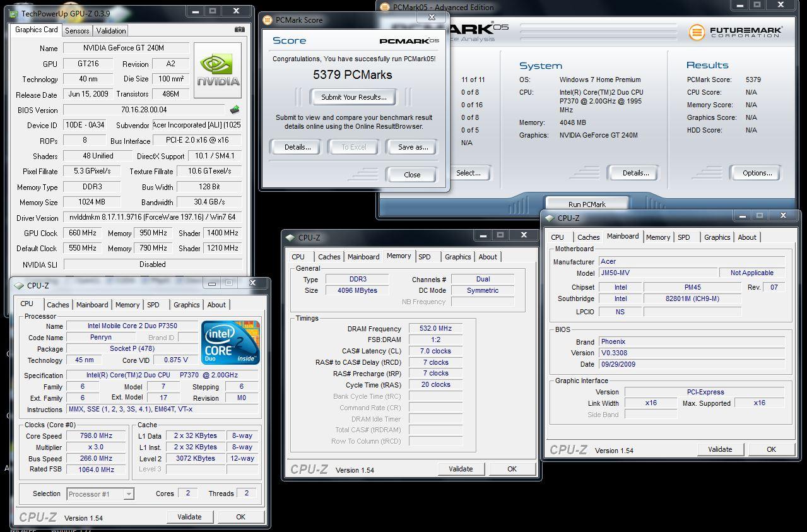The width and height of the screenshot is (807, 532).
Task: Click Validate in the CPU-Z Mainboard window
Action: click(720, 449)
